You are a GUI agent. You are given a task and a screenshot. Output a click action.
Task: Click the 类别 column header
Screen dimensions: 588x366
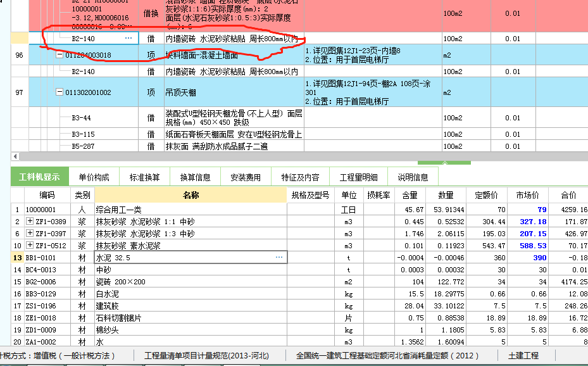click(x=82, y=195)
